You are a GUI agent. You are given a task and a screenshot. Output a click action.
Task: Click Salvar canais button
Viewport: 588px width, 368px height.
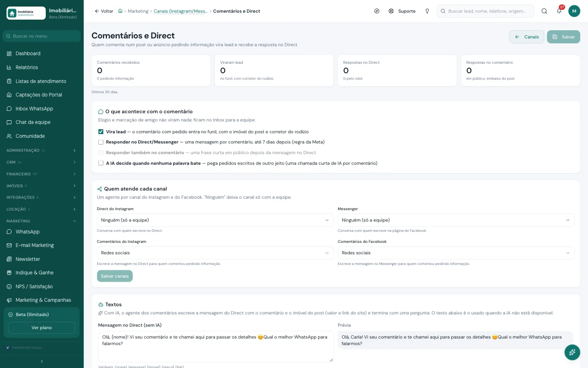coord(115,276)
